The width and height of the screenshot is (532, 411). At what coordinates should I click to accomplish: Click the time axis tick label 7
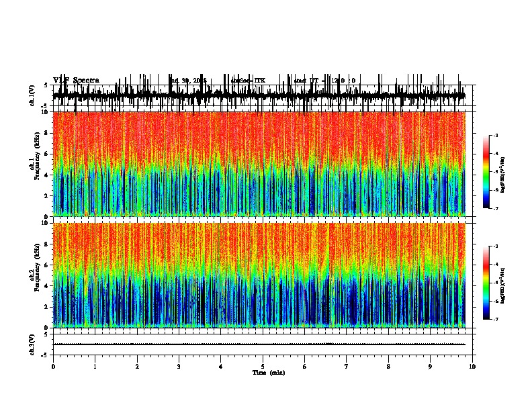pyautogui.click(x=347, y=367)
